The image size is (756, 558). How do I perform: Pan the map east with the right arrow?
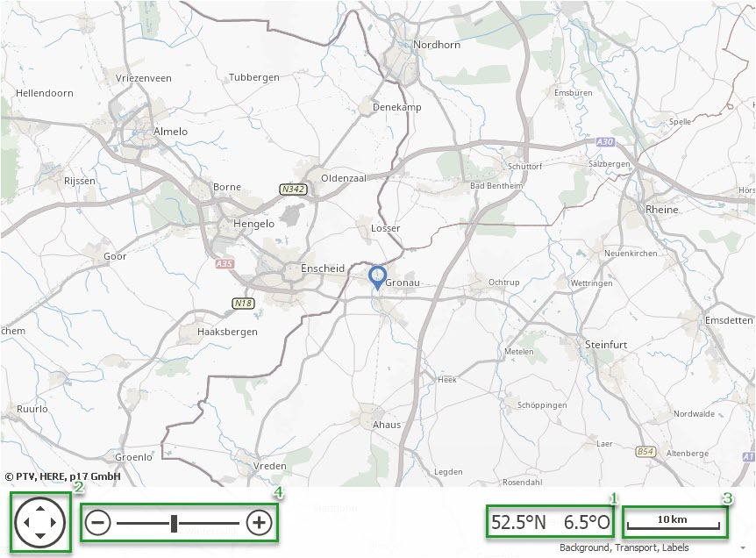(53, 522)
